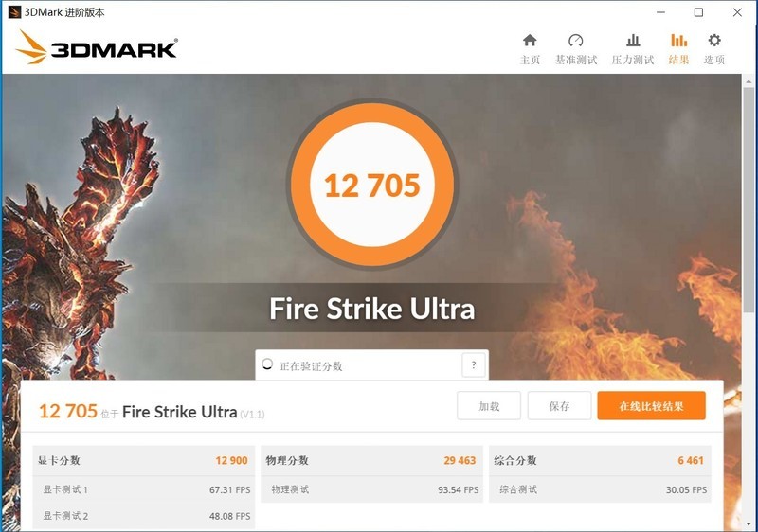Click the question mark help icon

pos(474,365)
